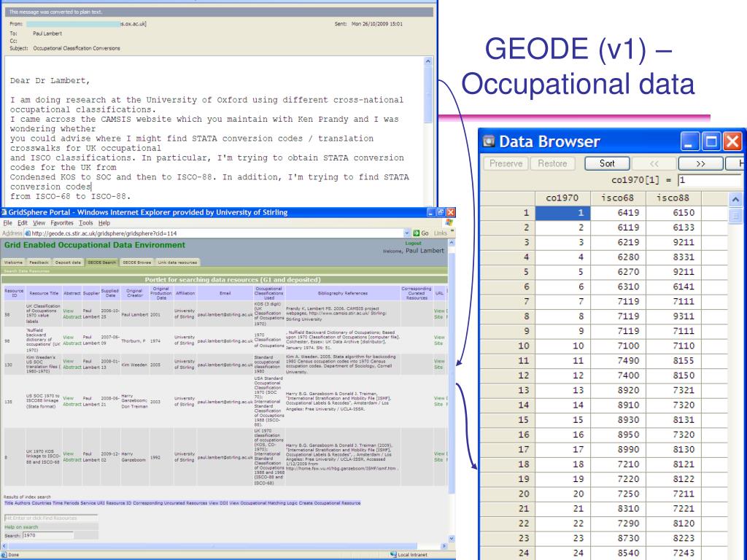Open the address bar URL history dropdown

pyautogui.click(x=407, y=233)
